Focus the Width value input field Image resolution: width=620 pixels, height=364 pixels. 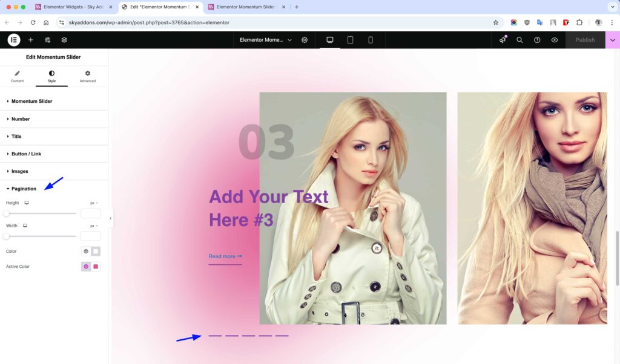click(90, 236)
